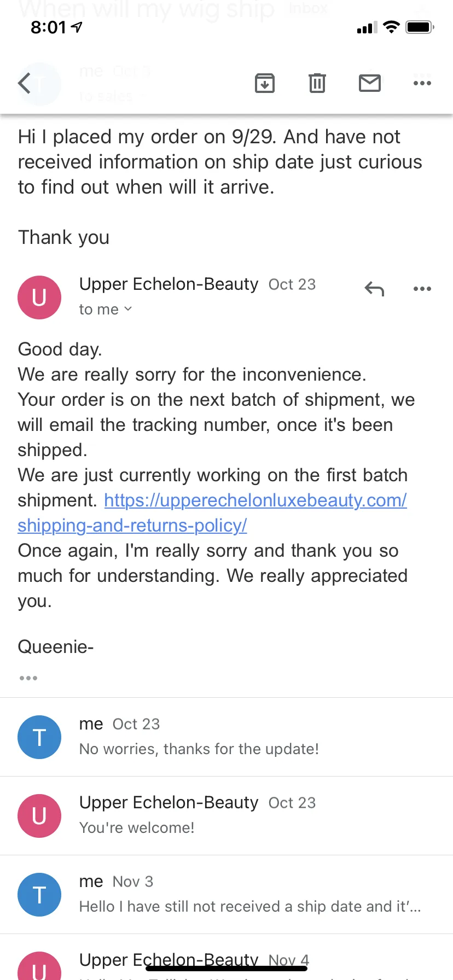Image resolution: width=453 pixels, height=980 pixels.
Task: Tap the blue T avatar beside the Oct 23 message
Action: click(39, 737)
